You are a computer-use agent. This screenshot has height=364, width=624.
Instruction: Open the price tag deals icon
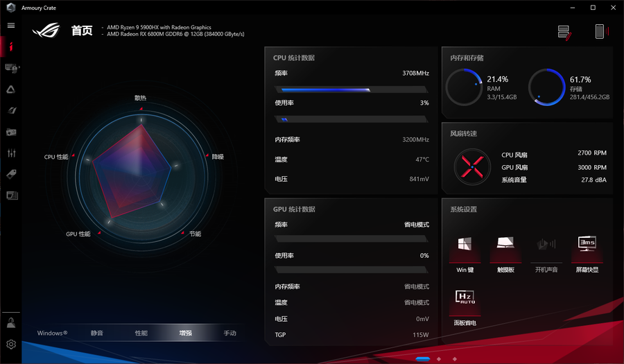tap(11, 174)
